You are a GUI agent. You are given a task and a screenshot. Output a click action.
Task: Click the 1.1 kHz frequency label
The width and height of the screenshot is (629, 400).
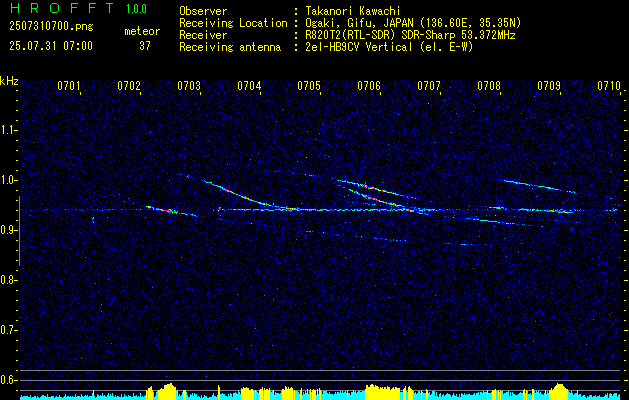point(7,130)
